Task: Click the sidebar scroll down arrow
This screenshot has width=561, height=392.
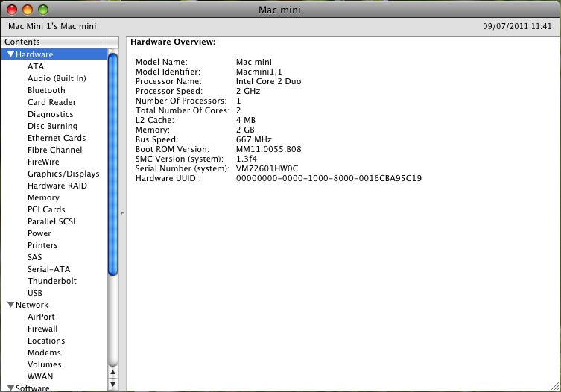Action: click(x=112, y=385)
